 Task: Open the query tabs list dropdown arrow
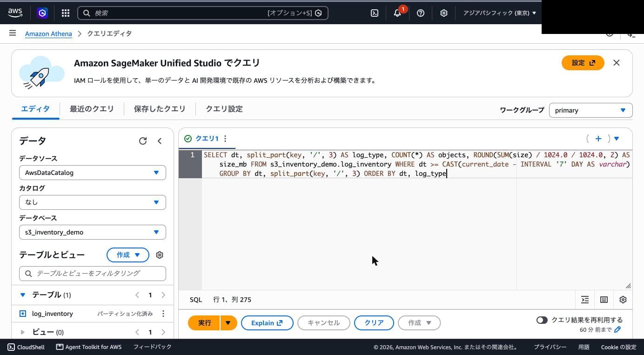(x=617, y=139)
